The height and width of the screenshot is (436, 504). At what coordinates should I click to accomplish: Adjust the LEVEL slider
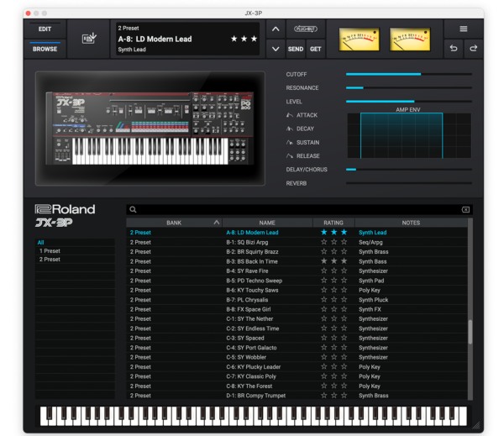pos(409,102)
